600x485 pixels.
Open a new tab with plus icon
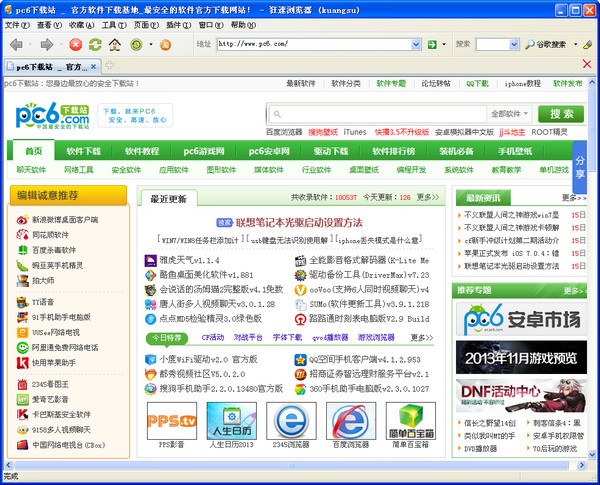109,65
